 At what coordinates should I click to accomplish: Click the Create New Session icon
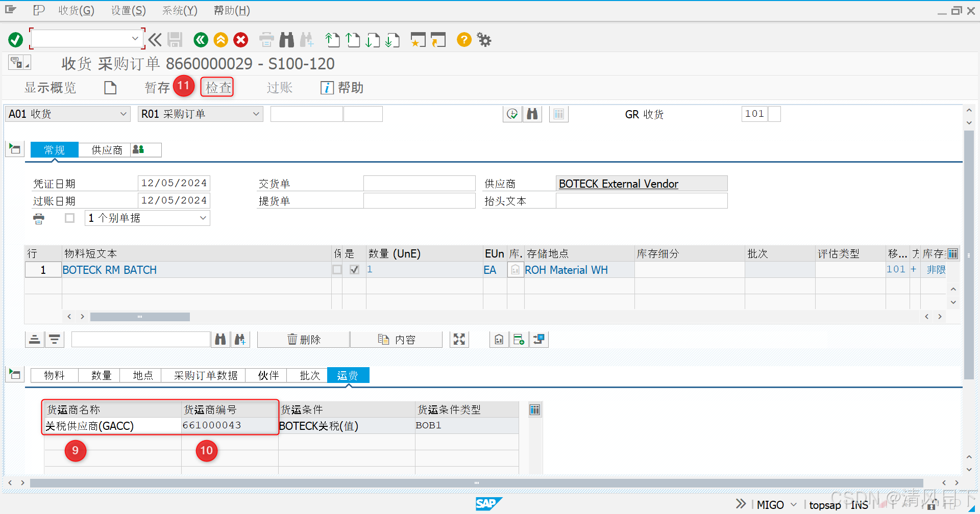pyautogui.click(x=419, y=40)
